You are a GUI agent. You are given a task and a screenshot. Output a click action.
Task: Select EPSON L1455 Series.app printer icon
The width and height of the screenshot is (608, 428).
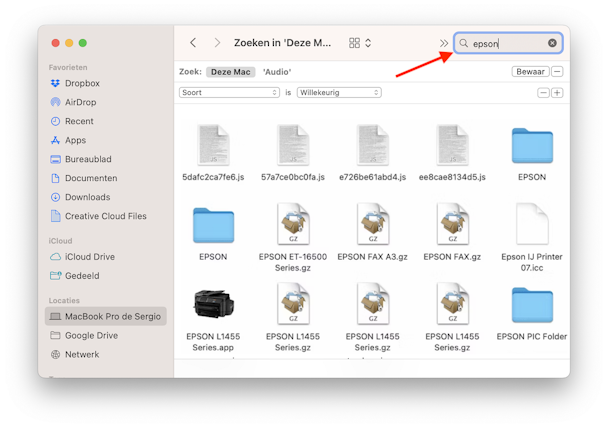tap(213, 304)
